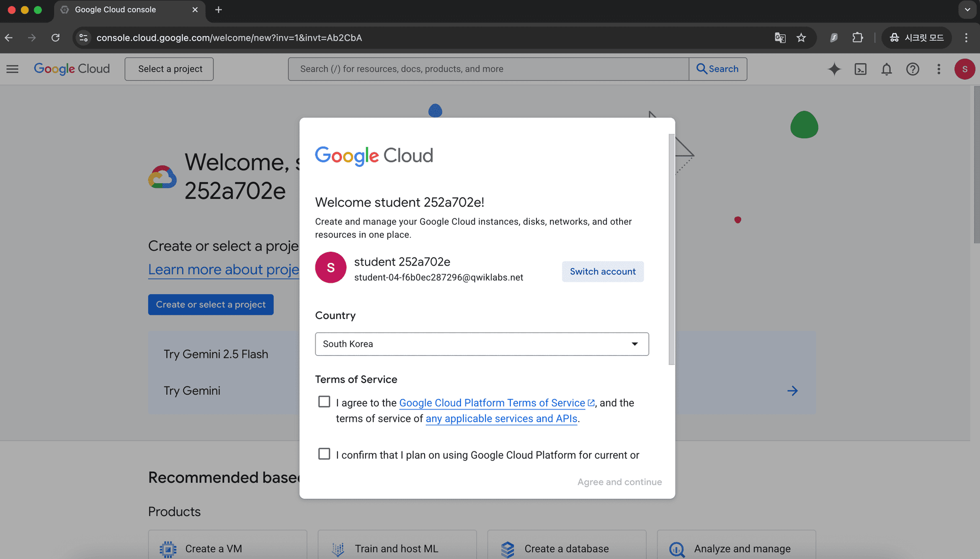Open the account avatar in header
Image resolution: width=980 pixels, height=559 pixels.
[x=965, y=69]
